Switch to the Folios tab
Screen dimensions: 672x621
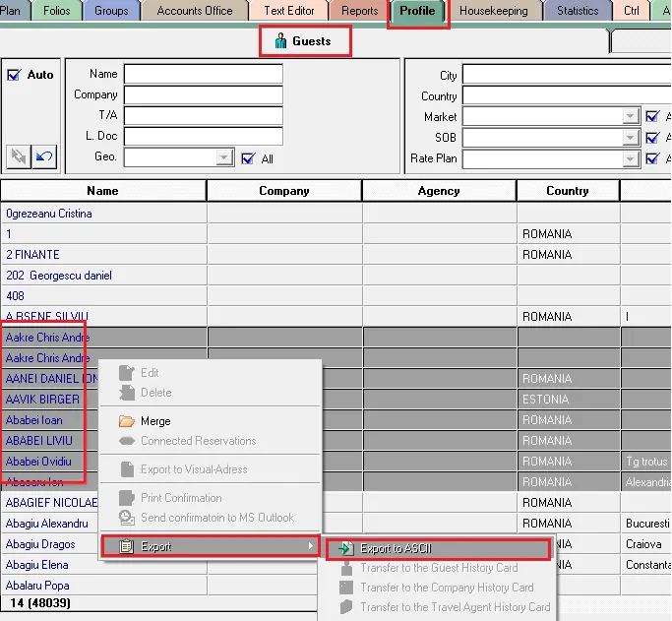tap(56, 10)
